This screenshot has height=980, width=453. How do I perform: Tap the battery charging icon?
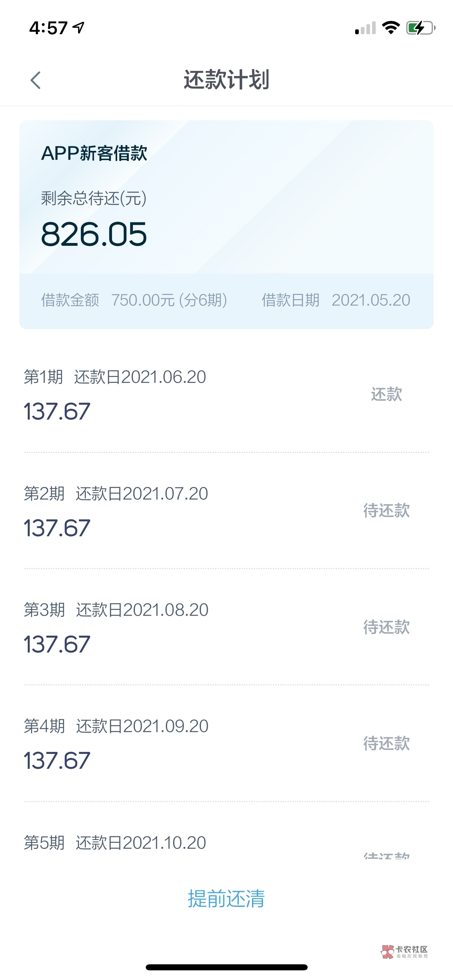pos(420,28)
